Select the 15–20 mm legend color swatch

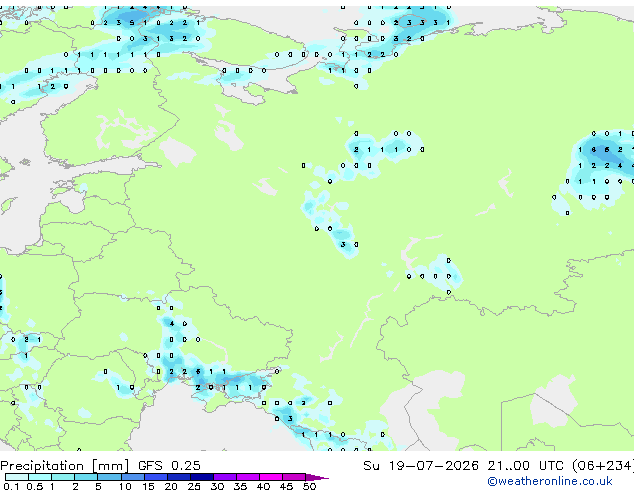pyautogui.click(x=155, y=477)
